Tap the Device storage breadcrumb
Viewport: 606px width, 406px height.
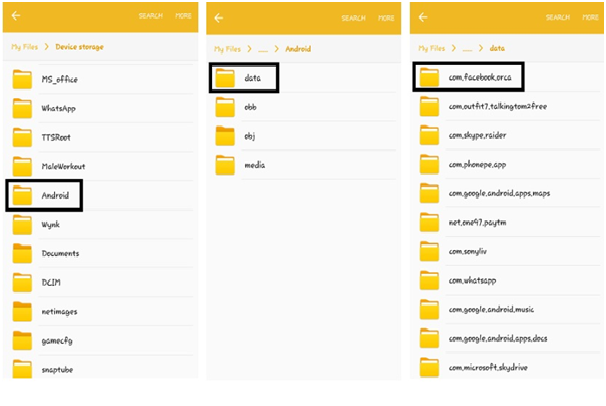pos(81,47)
